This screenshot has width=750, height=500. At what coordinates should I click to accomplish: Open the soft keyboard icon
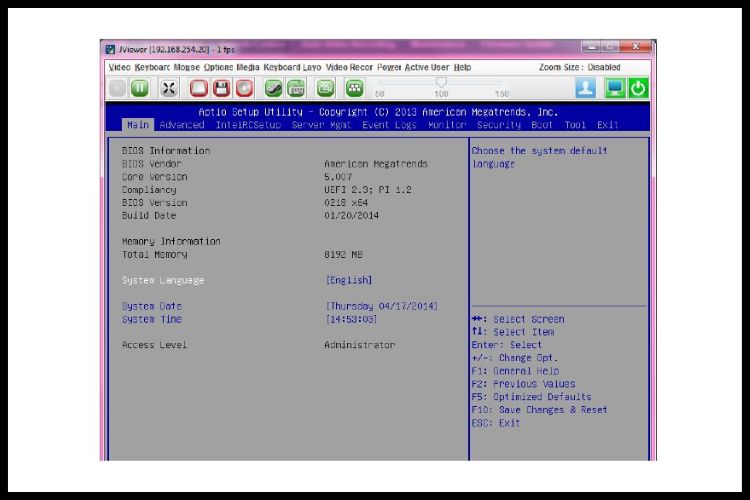click(296, 88)
